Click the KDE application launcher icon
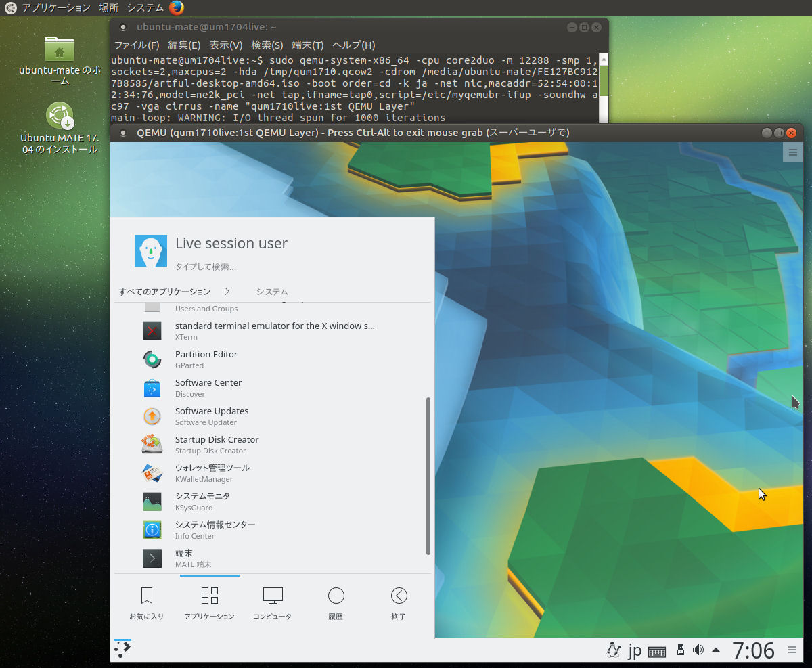 [x=122, y=650]
